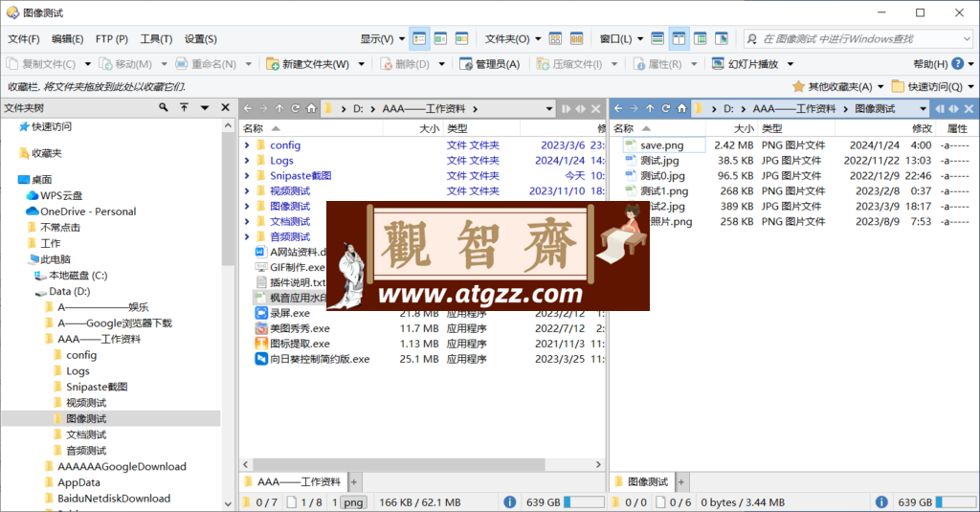Image resolution: width=980 pixels, height=512 pixels.
Task: Toggle single pane window layout icon
Action: (657, 39)
